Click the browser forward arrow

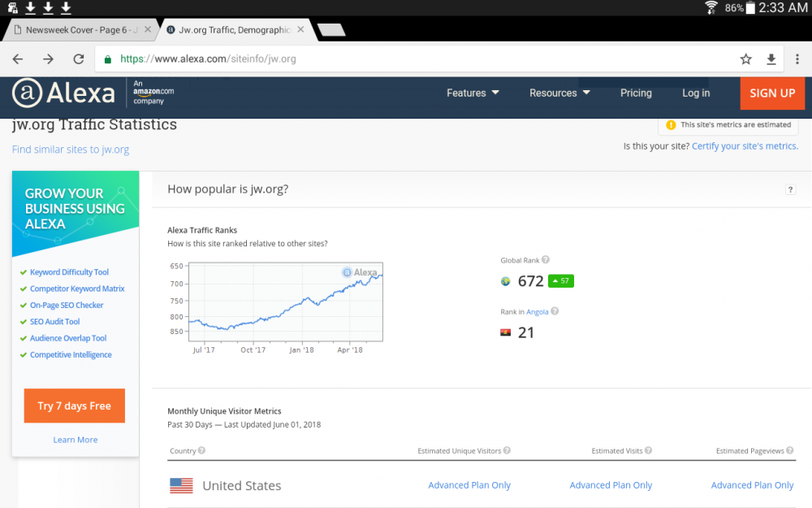pos(48,59)
